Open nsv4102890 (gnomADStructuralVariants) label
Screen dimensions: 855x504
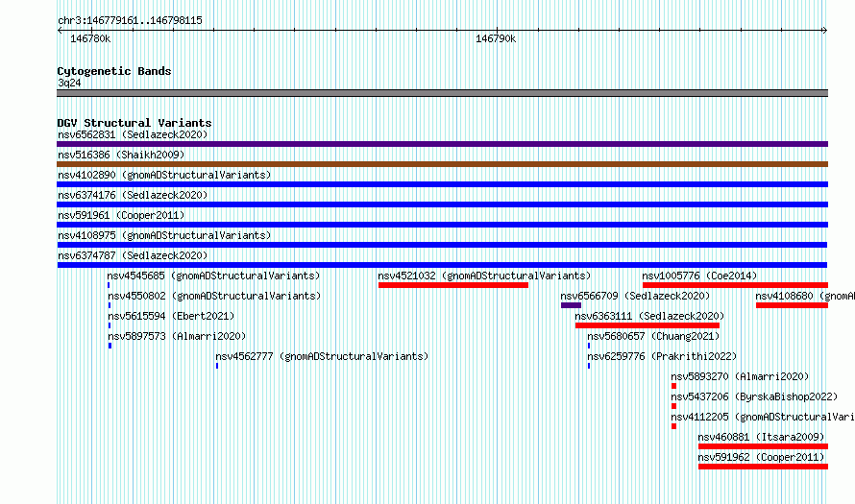tap(164, 175)
